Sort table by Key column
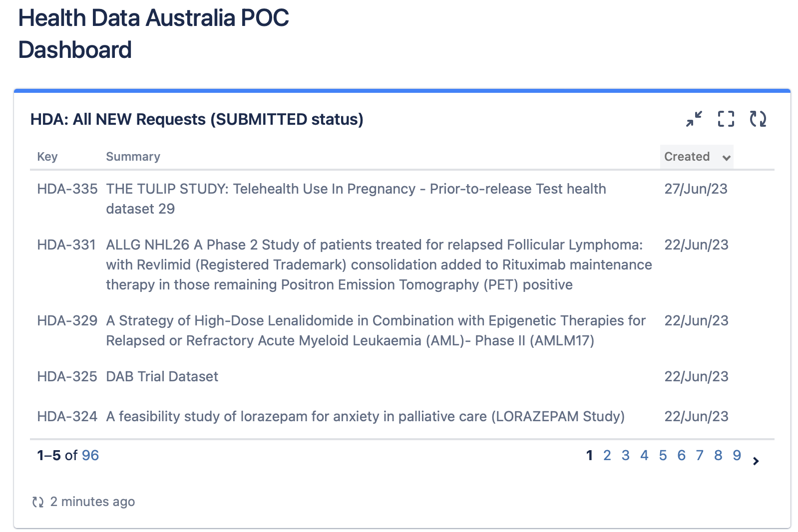This screenshot has height=532, width=798. [x=47, y=157]
